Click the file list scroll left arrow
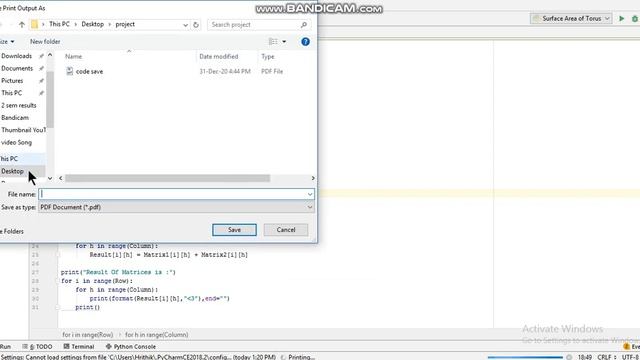This screenshot has width=640, height=360. tap(61, 178)
